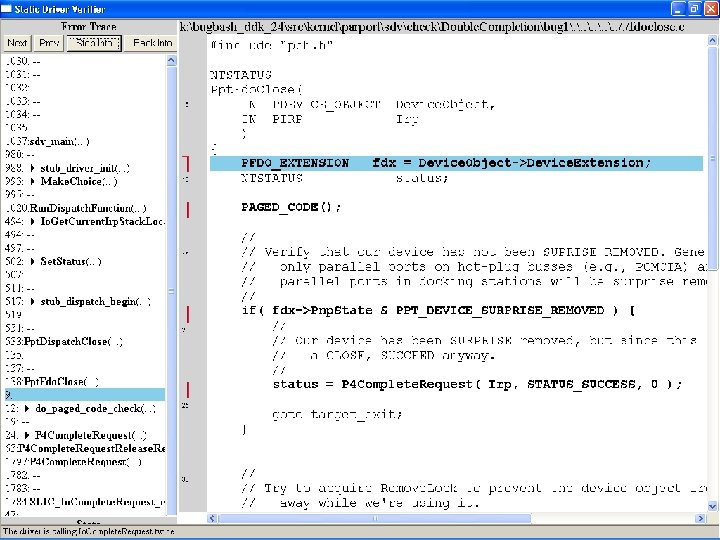The image size is (720, 540).
Task: Click the highlighted PFDO_EXTENSION fdx code line
Action: pyautogui.click(x=456, y=163)
